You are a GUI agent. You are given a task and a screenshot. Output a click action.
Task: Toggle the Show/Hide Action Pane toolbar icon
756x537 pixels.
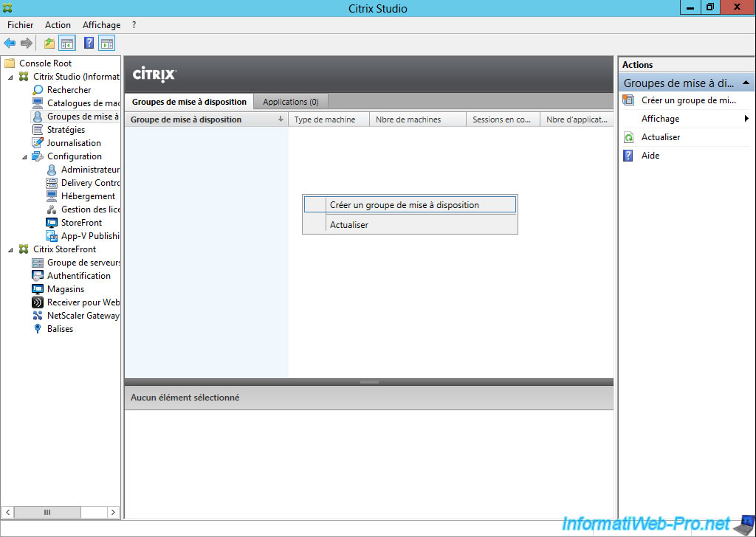tap(106, 44)
